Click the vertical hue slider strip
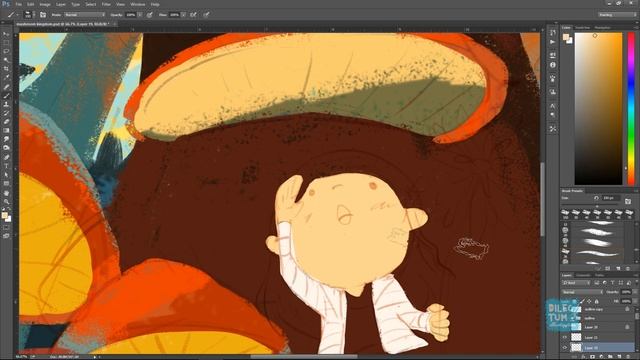The image size is (640, 360). 631,109
